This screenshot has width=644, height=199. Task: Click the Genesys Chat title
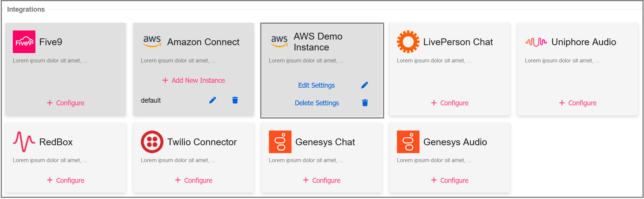[x=325, y=142]
